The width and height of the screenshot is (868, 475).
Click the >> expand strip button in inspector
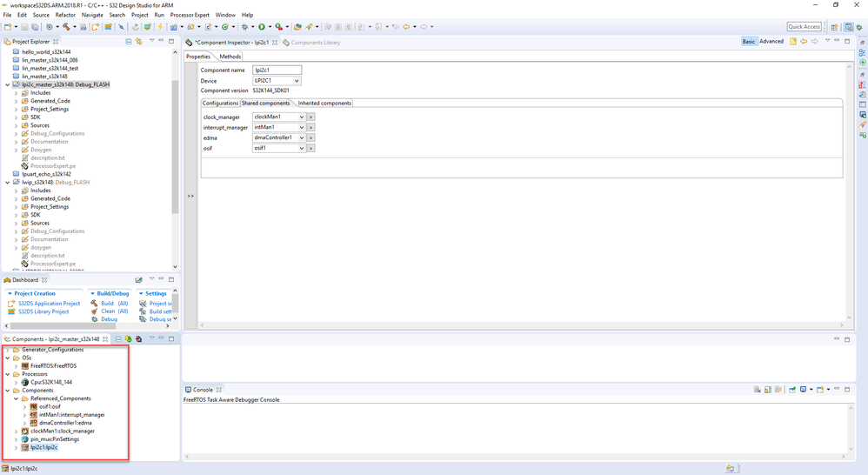tap(190, 196)
